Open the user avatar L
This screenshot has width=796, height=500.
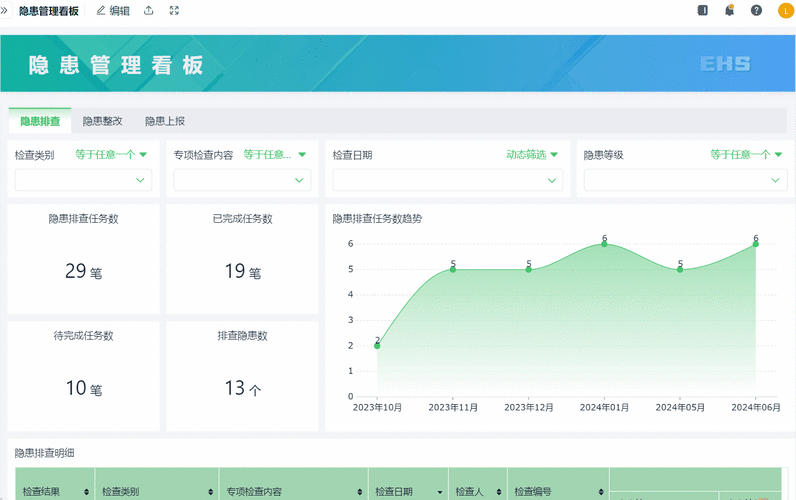tap(786, 11)
